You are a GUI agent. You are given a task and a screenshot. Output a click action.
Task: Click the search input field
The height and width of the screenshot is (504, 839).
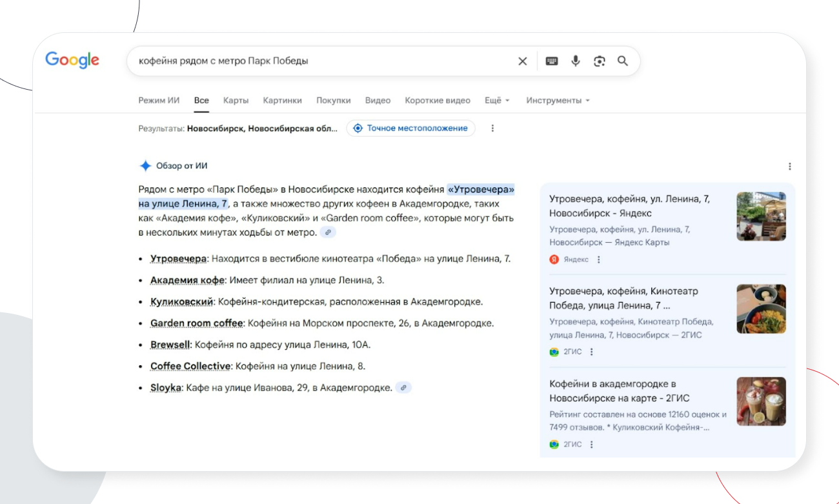pyautogui.click(x=323, y=61)
